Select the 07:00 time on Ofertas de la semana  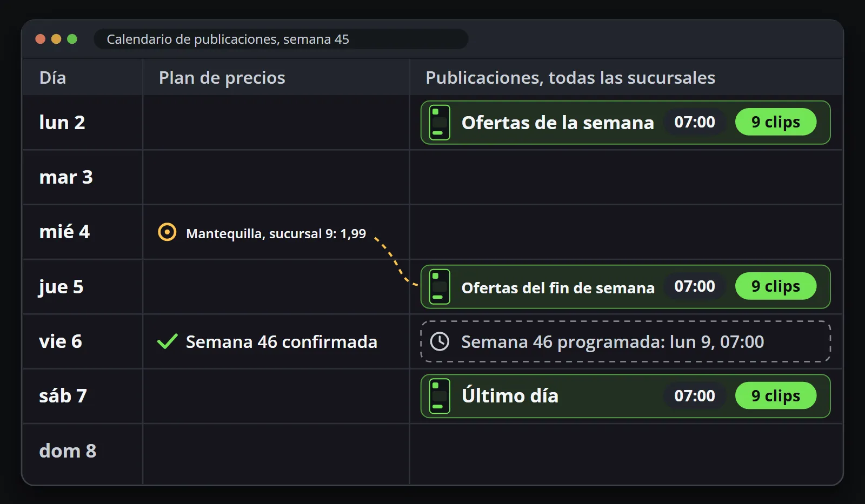coord(695,122)
